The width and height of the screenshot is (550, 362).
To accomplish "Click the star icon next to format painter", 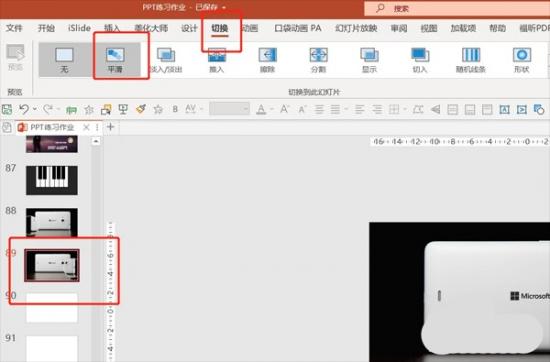I will point(158,109).
